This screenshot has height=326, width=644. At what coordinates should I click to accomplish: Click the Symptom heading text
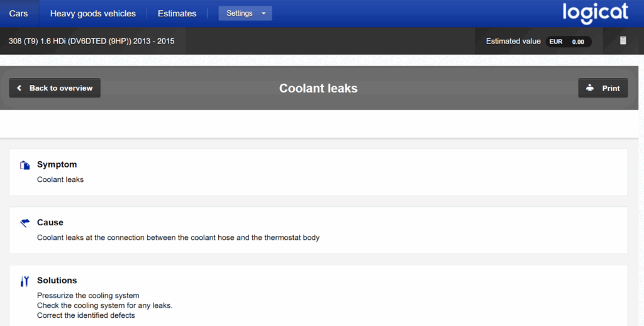[x=57, y=164]
